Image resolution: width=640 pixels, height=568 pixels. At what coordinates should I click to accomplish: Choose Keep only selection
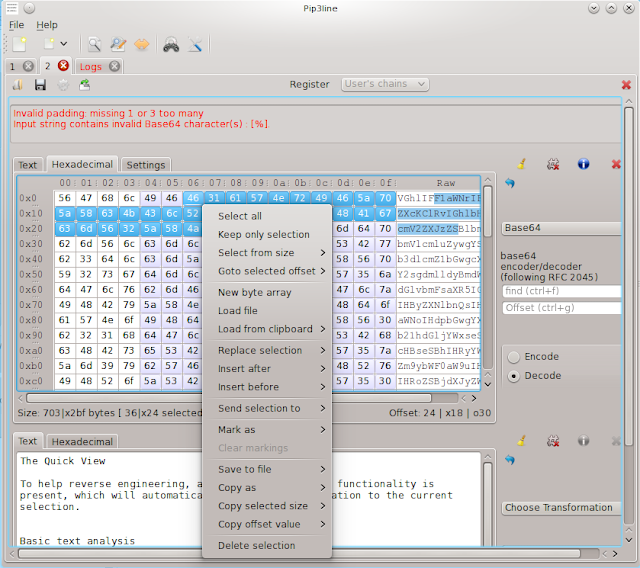pos(267,235)
